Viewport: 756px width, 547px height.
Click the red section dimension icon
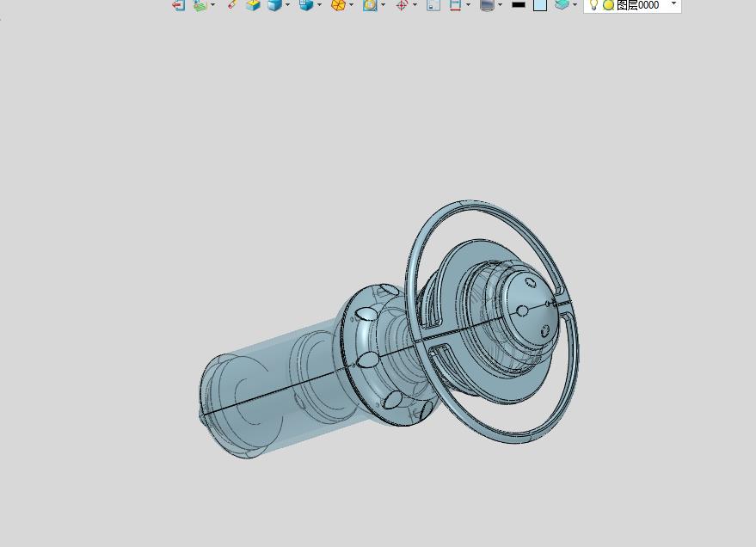[455, 5]
